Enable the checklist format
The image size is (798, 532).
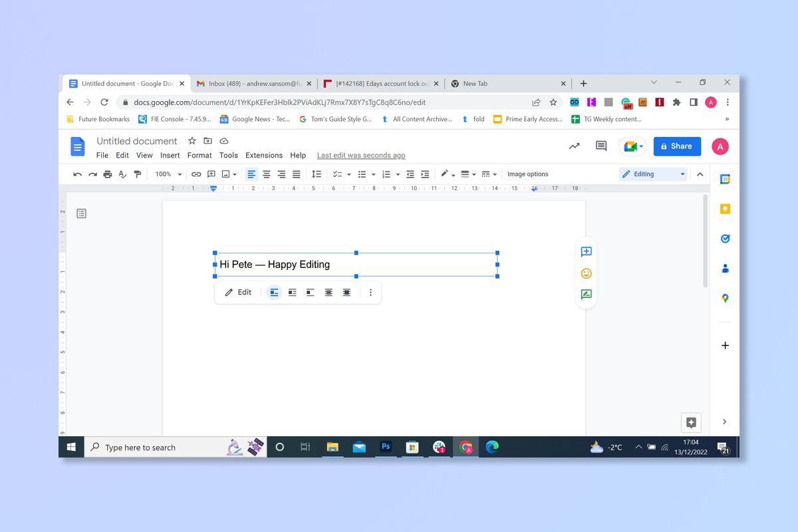pos(338,174)
